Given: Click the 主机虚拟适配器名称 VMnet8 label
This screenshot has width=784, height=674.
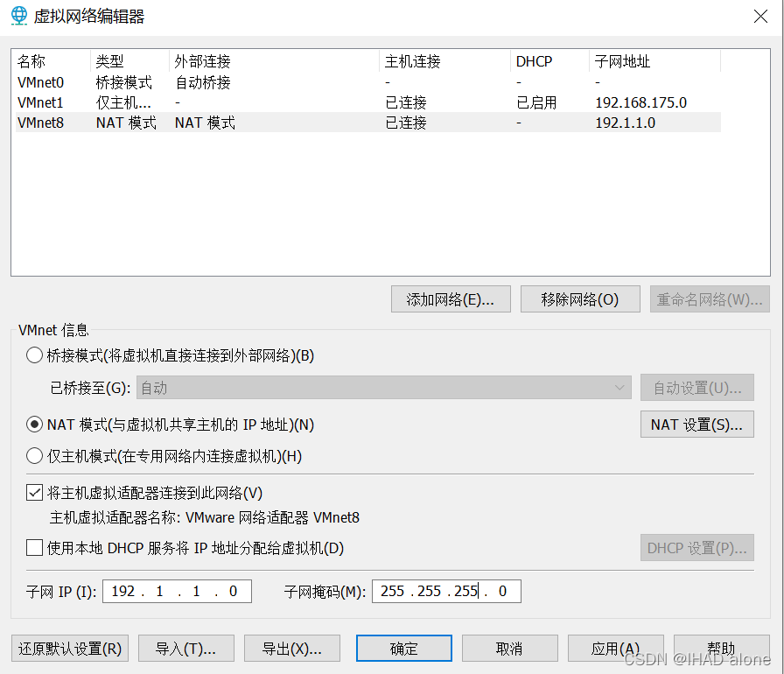Looking at the screenshot, I should click(x=205, y=517).
